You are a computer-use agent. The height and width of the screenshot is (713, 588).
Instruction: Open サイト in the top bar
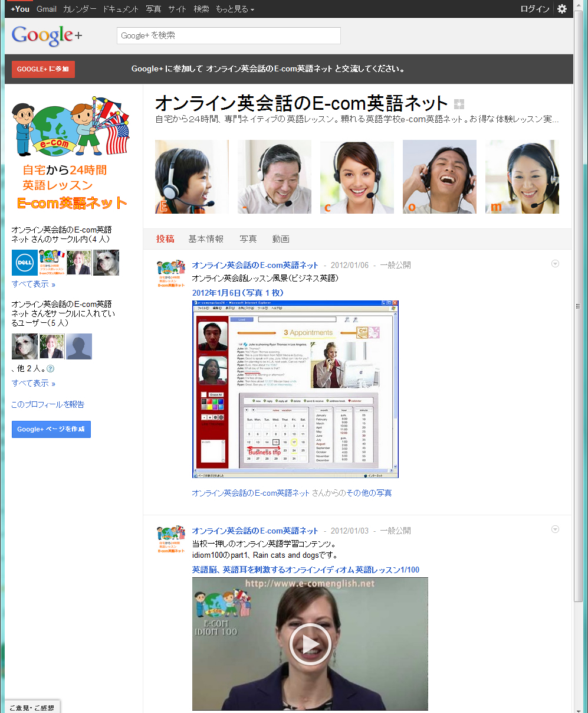pyautogui.click(x=177, y=9)
